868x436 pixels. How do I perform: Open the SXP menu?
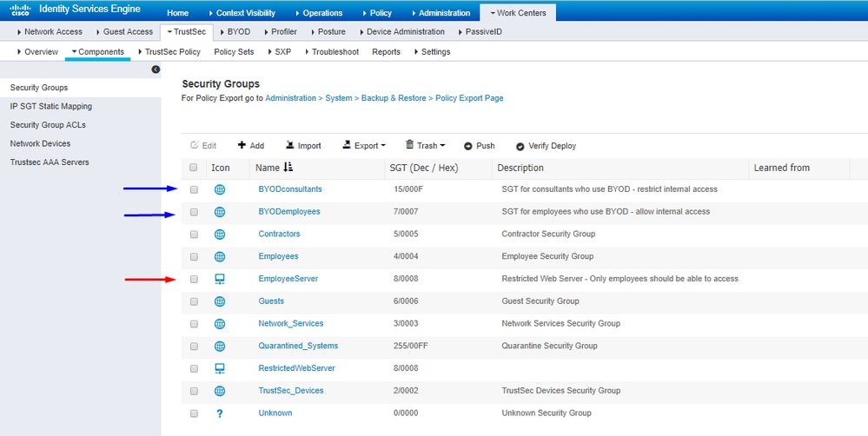[279, 51]
